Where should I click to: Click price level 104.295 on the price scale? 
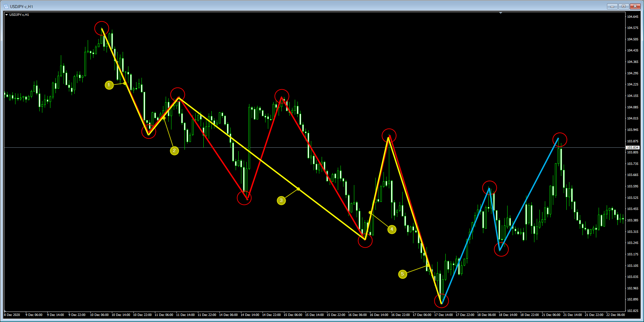(x=633, y=73)
